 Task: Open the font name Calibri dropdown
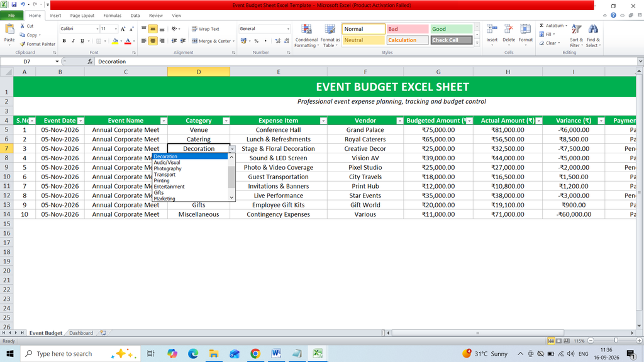click(x=97, y=29)
